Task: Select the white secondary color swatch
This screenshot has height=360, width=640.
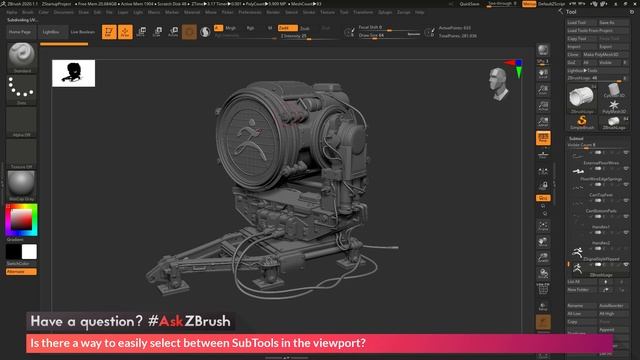Action: (x=29, y=252)
